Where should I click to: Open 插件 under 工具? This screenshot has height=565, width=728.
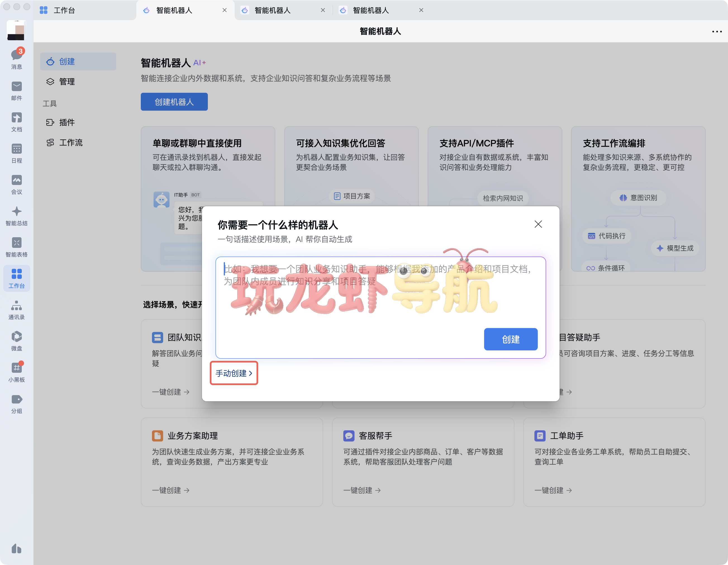[78, 122]
